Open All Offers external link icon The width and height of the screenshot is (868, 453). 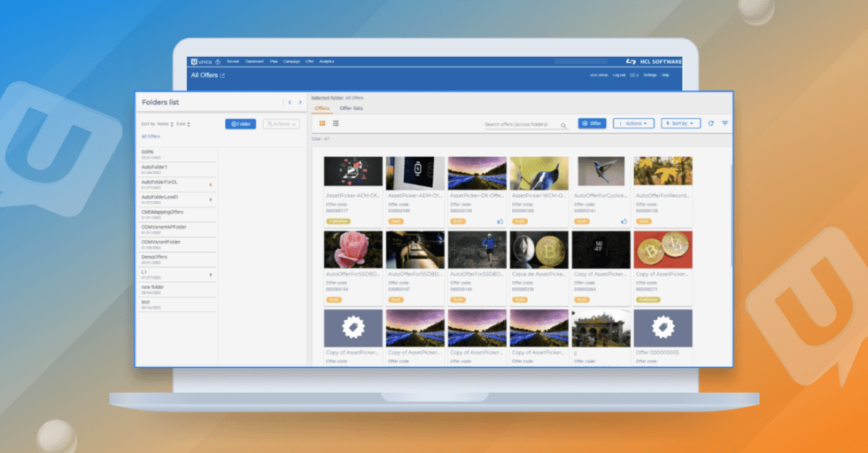pyautogui.click(x=222, y=75)
